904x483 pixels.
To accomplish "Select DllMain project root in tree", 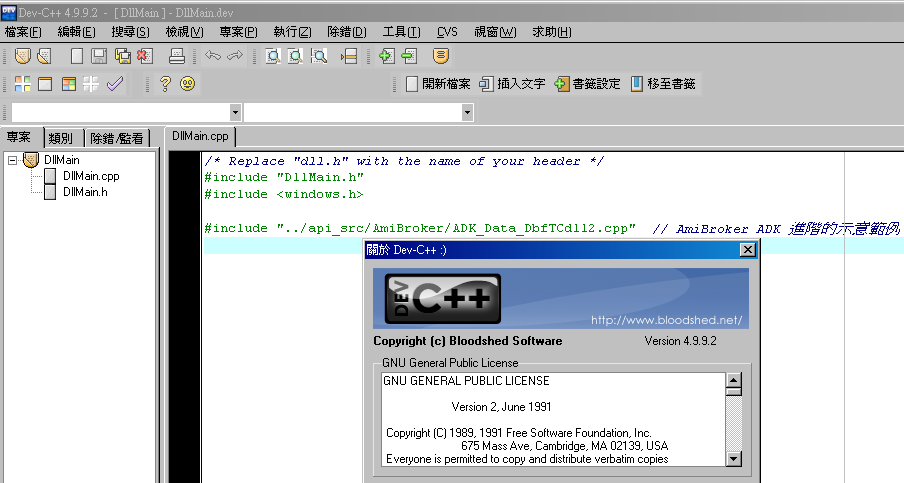I will [x=62, y=160].
